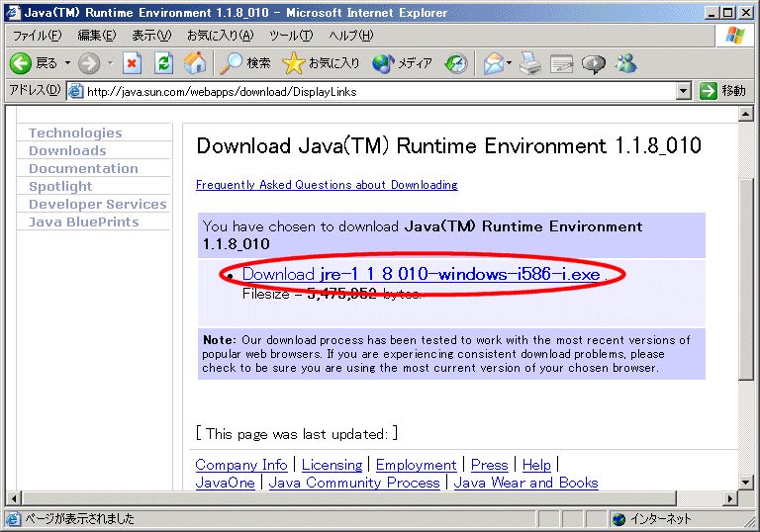Open the Media (メディア) toolbar button

(402, 63)
